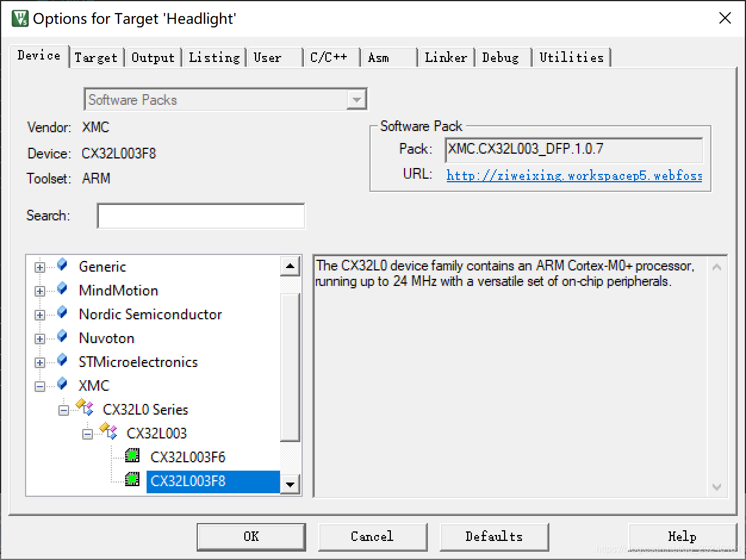Select the Nordic Semiconductor row
746x560 pixels.
150,315
